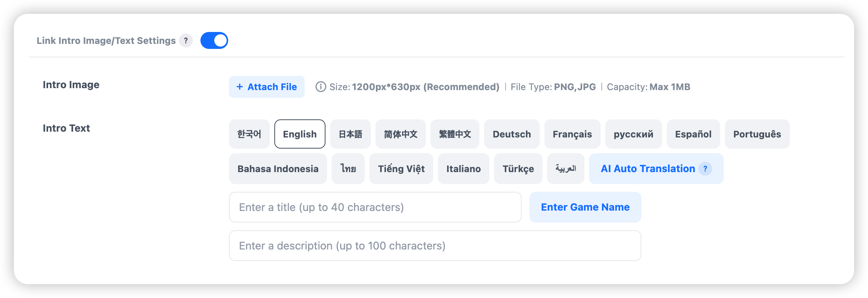Image resolution: width=868 pixels, height=298 pixels.
Task: Click the Enter Game Name button
Action: coord(585,207)
